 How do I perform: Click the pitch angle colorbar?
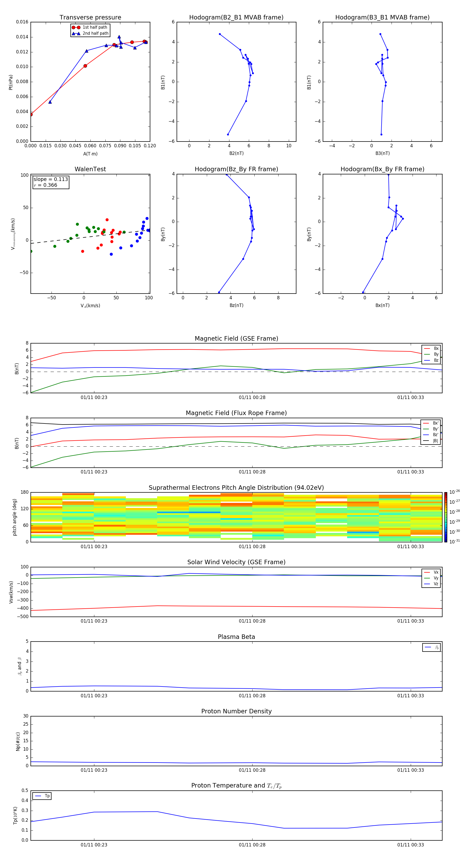pyautogui.click(x=446, y=517)
